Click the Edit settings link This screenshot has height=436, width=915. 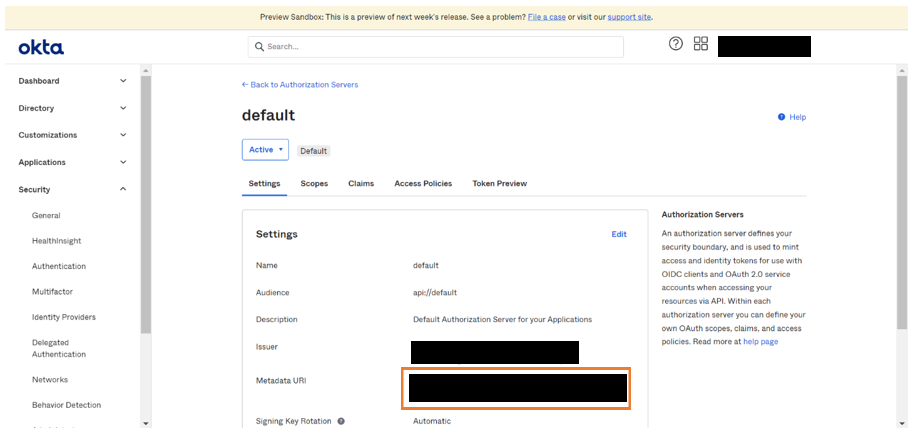tap(619, 234)
